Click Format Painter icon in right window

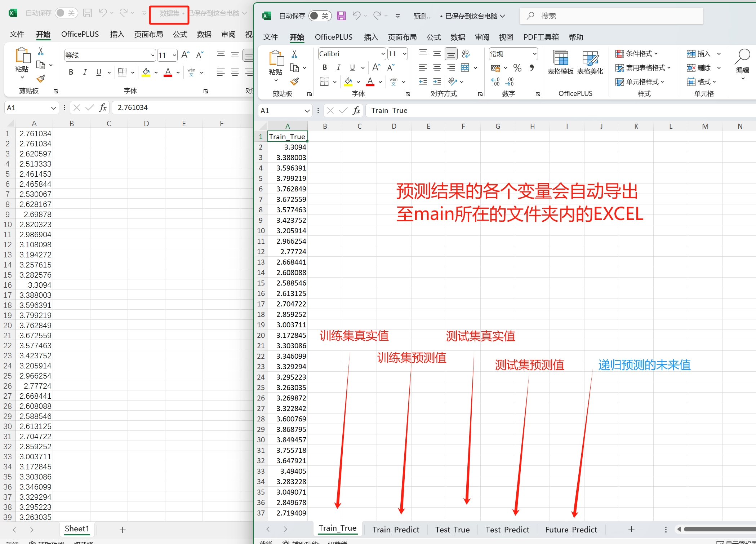[x=294, y=81]
